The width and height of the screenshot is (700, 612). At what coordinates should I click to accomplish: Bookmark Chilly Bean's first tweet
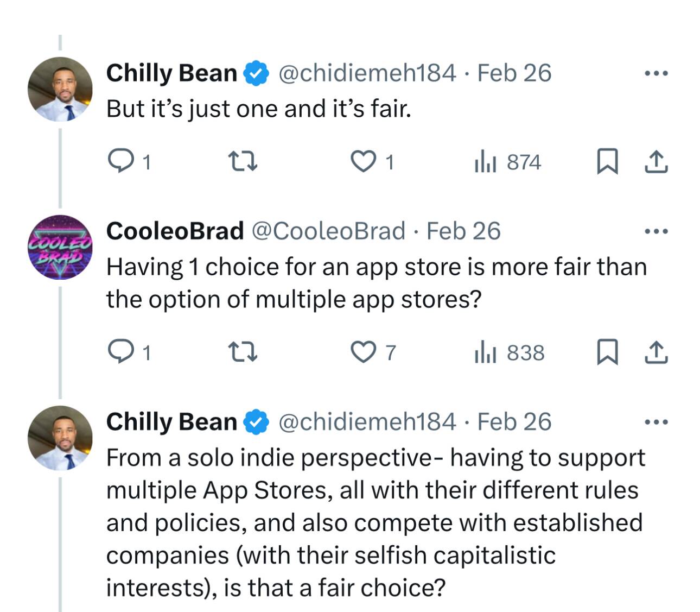[x=607, y=161]
